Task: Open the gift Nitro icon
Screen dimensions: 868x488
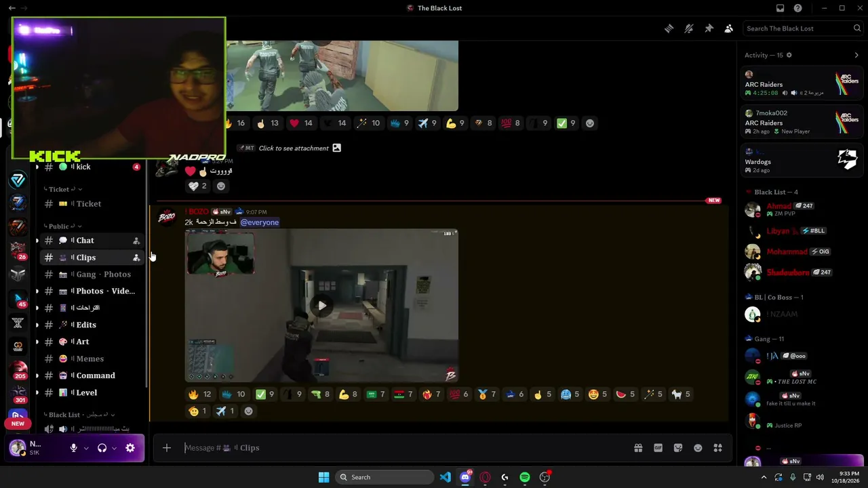Action: [638, 448]
